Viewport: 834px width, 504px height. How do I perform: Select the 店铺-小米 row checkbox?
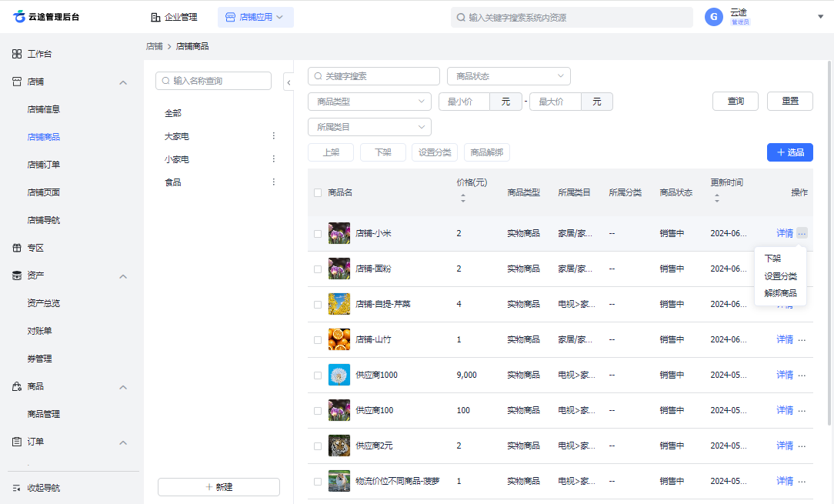tap(318, 234)
